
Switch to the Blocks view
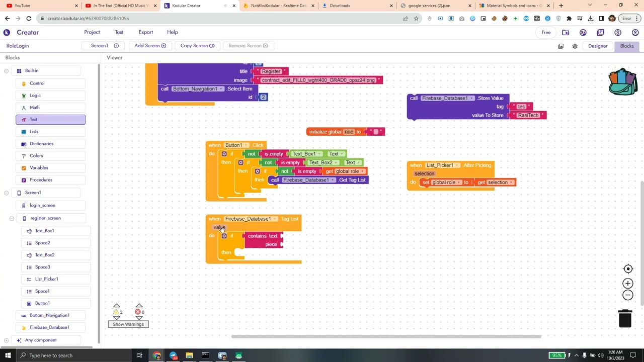point(627,46)
